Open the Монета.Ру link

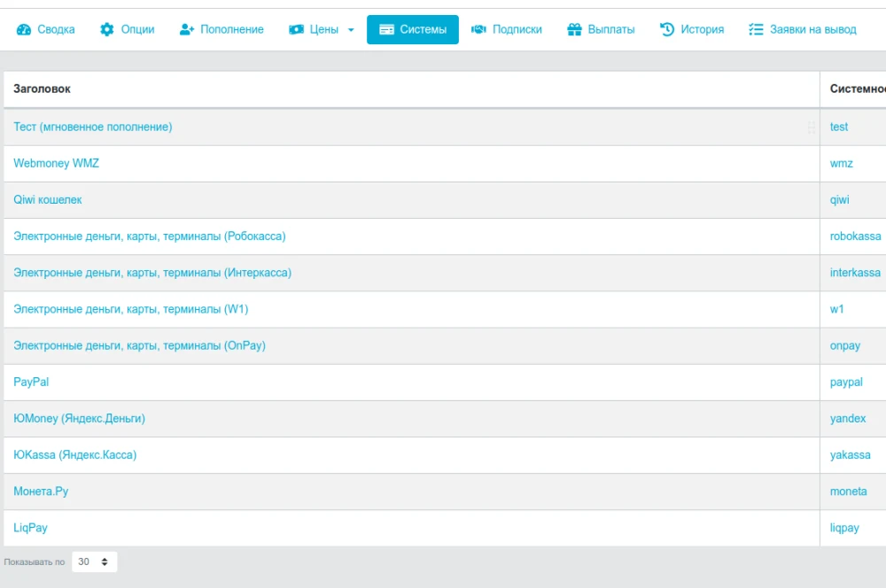[x=41, y=491]
